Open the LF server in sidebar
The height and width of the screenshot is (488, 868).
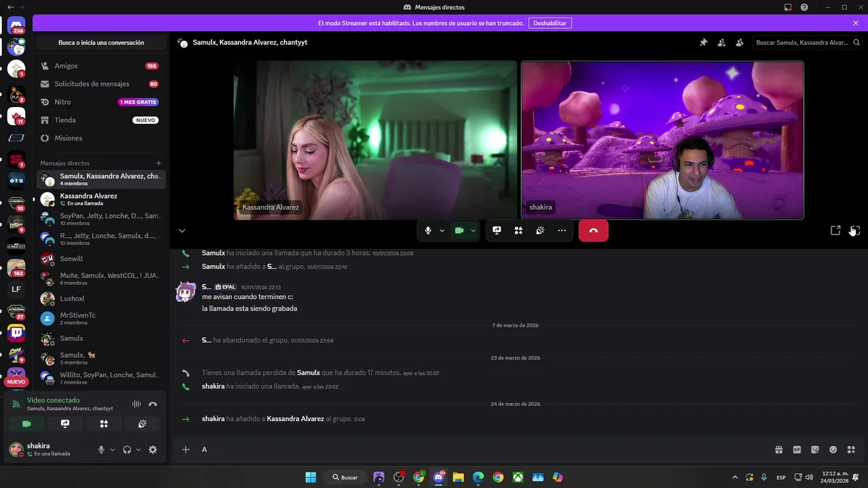(x=16, y=289)
